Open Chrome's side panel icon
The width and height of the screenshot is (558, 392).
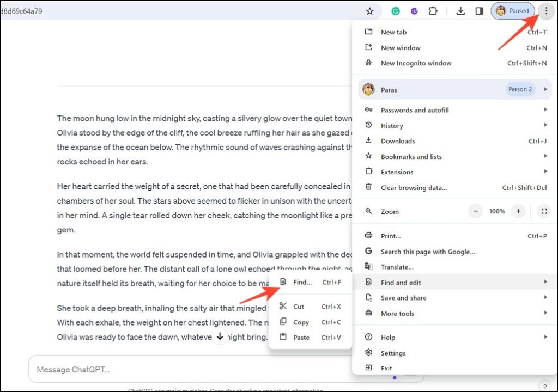click(480, 10)
